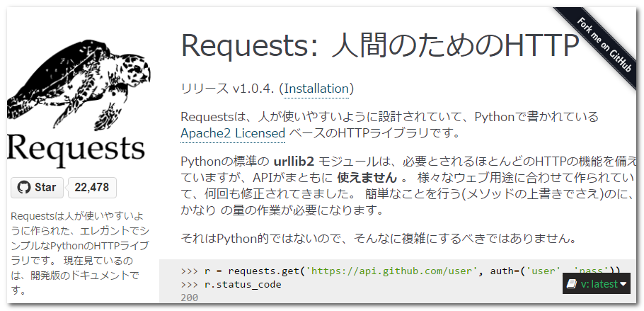Click the book icon in version badge

tap(572, 284)
